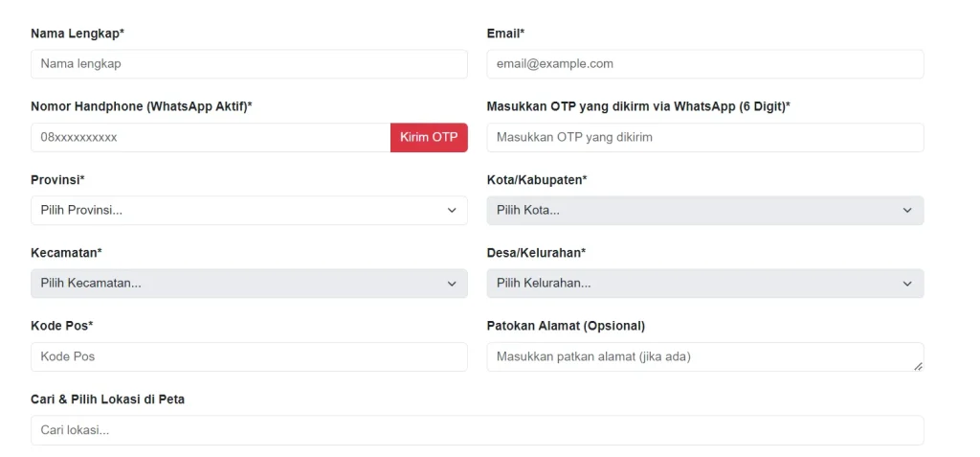Open the Pilih Kota dropdown
The width and height of the screenshot is (980, 457).
click(x=704, y=211)
